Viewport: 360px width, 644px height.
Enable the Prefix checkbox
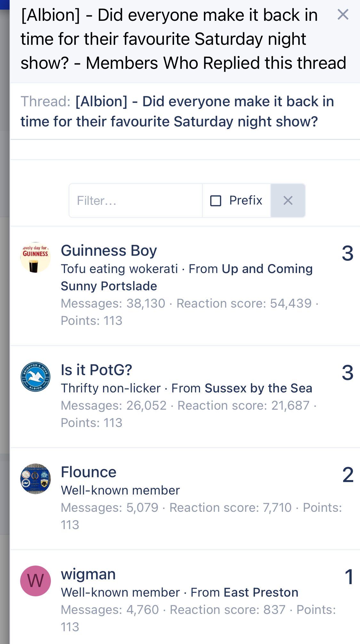(x=216, y=201)
